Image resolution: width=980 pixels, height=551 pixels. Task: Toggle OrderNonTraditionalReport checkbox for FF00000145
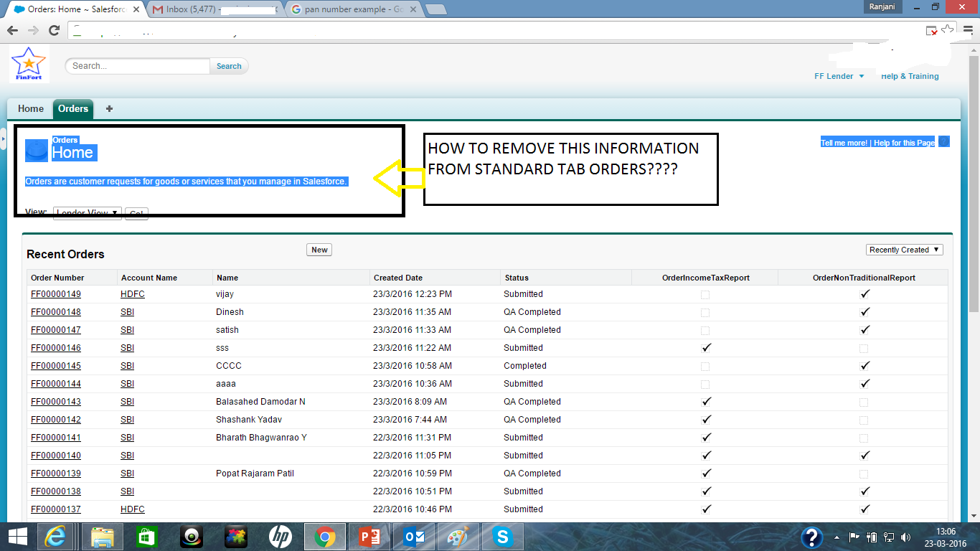click(864, 366)
